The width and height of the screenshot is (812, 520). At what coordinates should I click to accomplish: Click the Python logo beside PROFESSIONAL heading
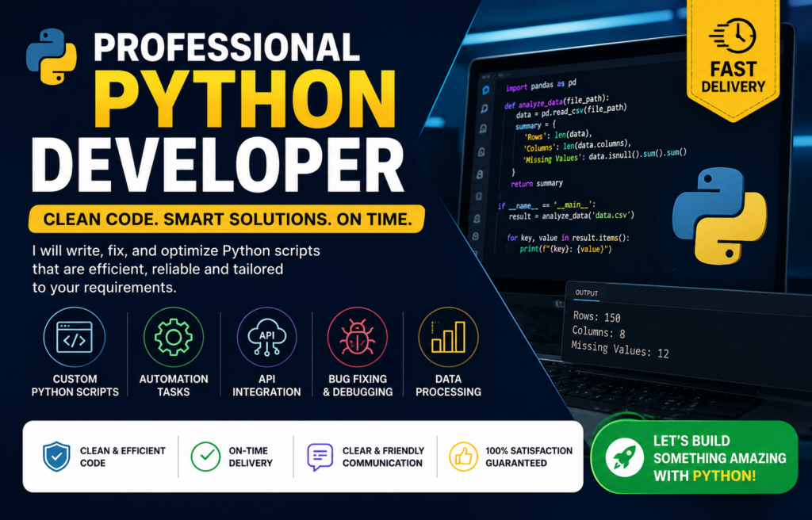(x=52, y=56)
